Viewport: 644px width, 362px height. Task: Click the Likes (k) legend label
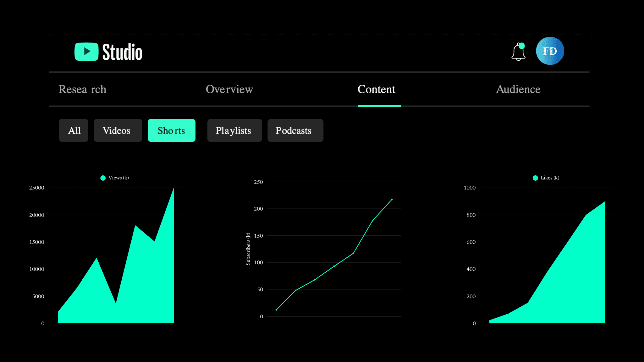pyautogui.click(x=550, y=178)
